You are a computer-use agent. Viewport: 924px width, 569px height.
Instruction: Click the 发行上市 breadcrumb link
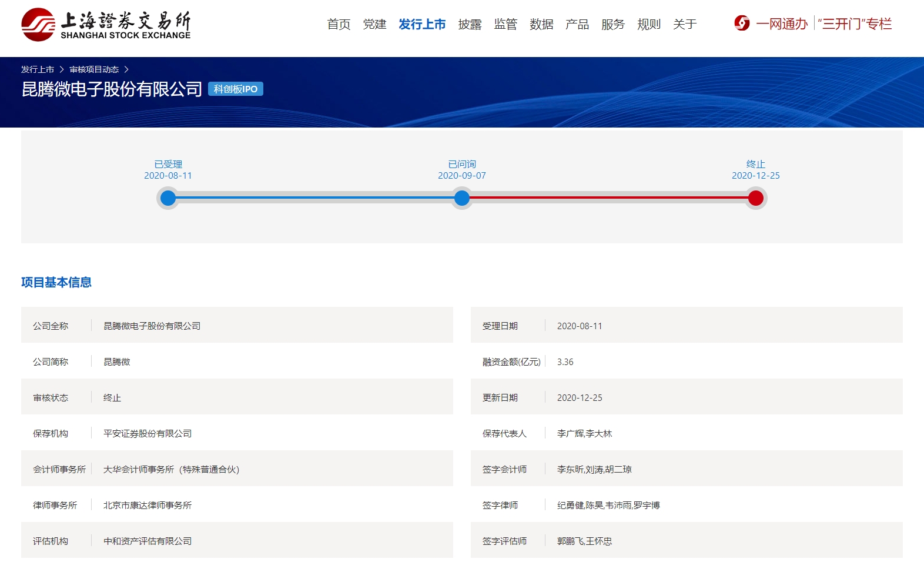pyautogui.click(x=38, y=69)
